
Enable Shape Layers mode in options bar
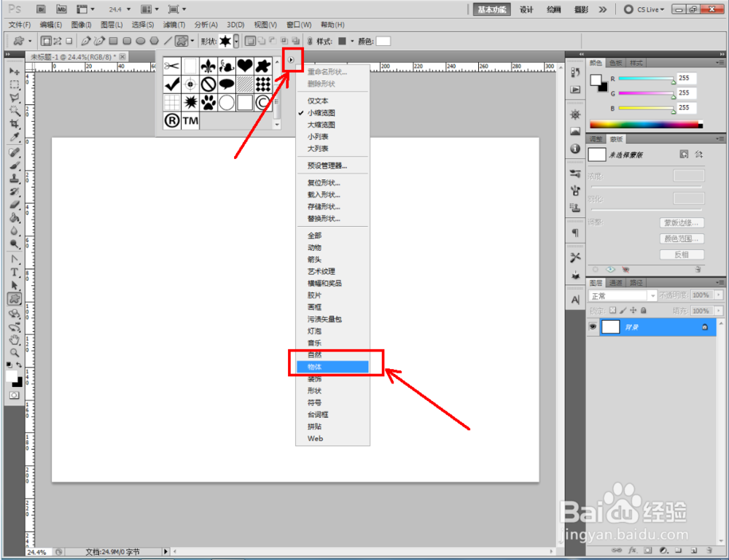click(46, 41)
